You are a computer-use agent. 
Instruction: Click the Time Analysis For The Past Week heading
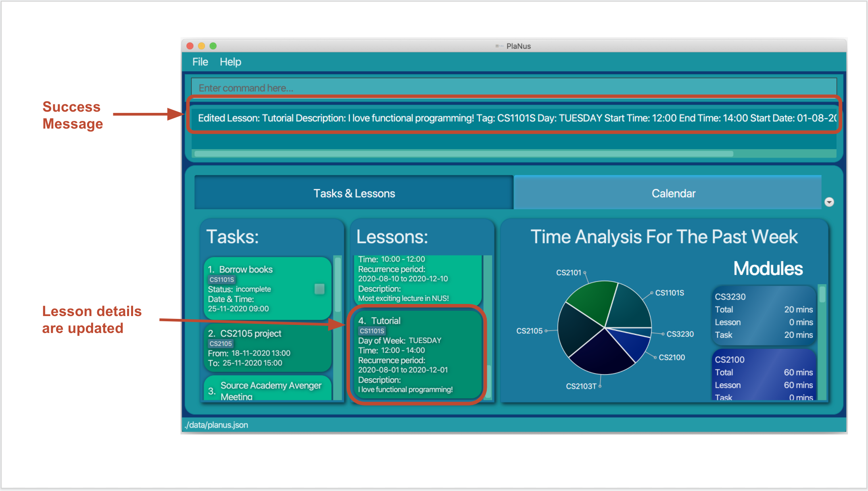pyautogui.click(x=664, y=237)
